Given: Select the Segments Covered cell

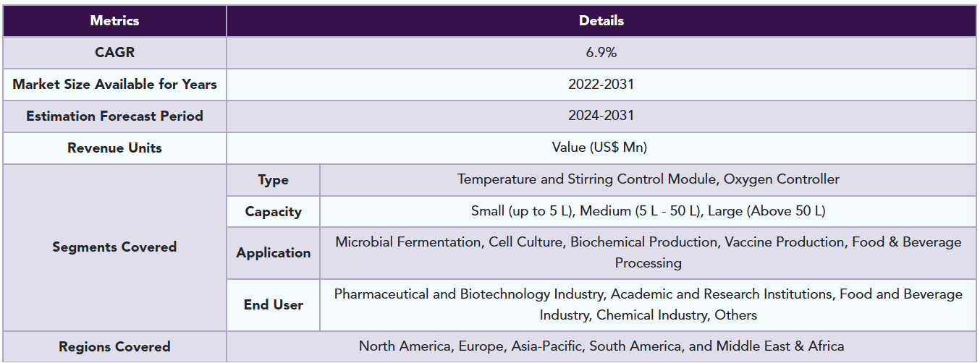Looking at the screenshot, I should 114,247.
